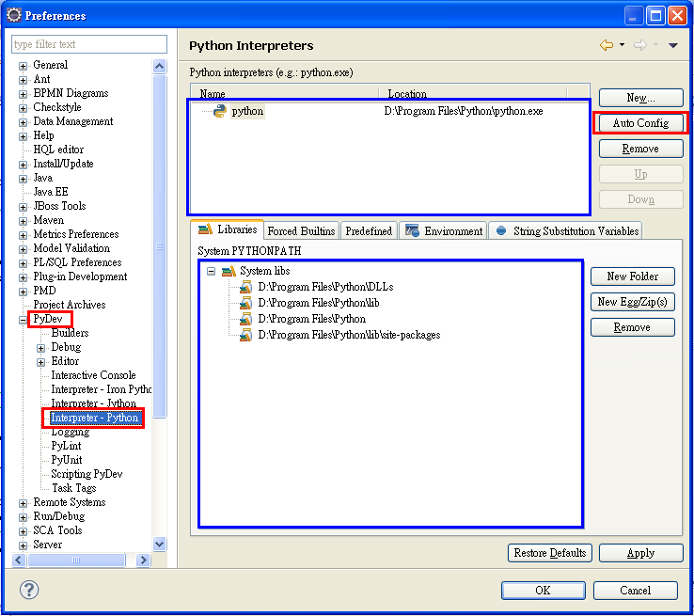Select Interpreter - Python in tree
Viewport: 694px width, 616px height.
[x=94, y=418]
